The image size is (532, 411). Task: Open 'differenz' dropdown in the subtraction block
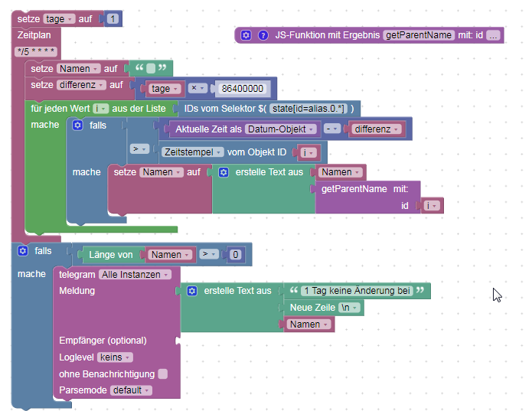click(x=377, y=129)
